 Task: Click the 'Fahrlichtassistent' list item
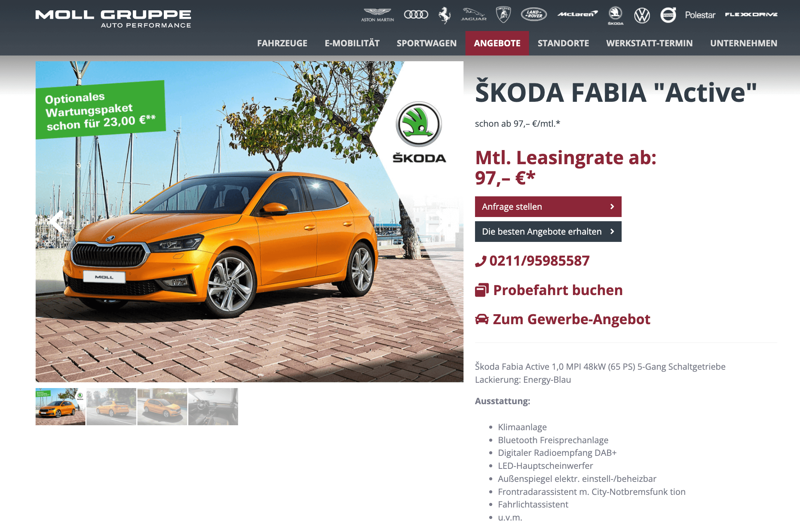[533, 504]
